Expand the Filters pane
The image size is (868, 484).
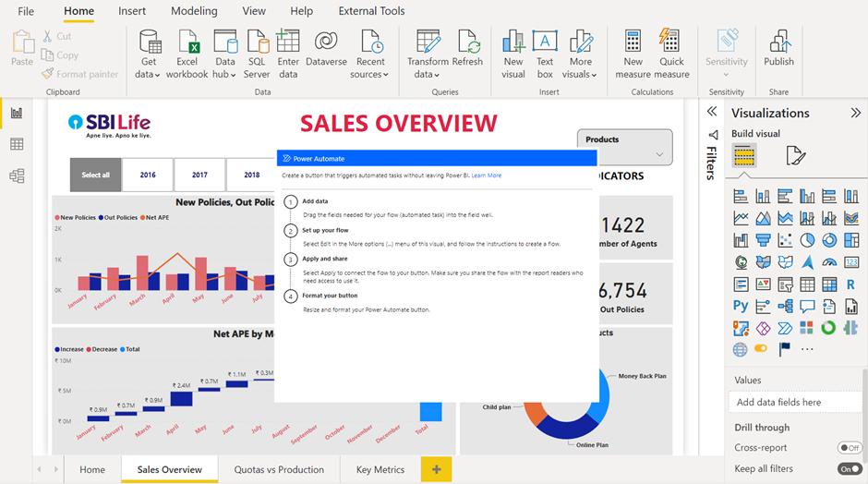pos(712,112)
